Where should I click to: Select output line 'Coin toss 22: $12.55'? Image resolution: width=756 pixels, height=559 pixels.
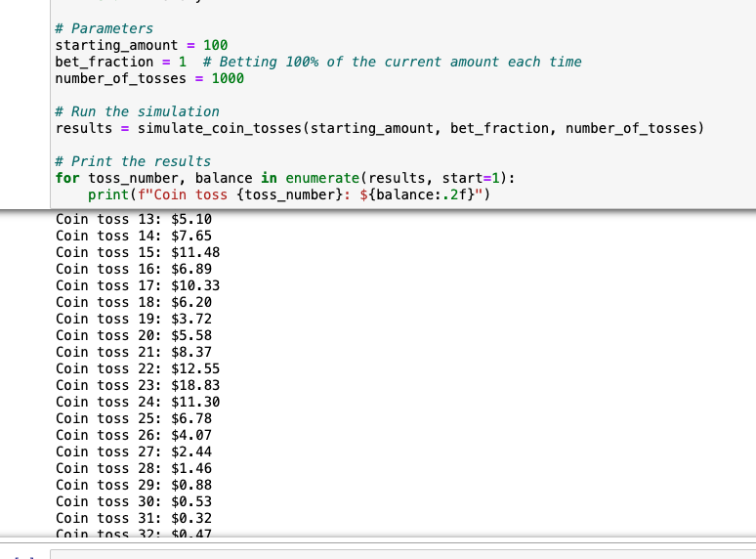138,369
